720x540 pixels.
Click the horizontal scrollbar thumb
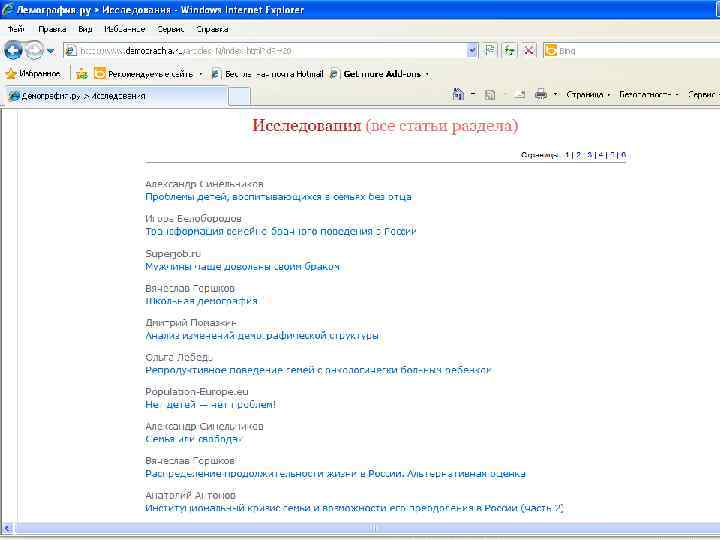coord(367,528)
